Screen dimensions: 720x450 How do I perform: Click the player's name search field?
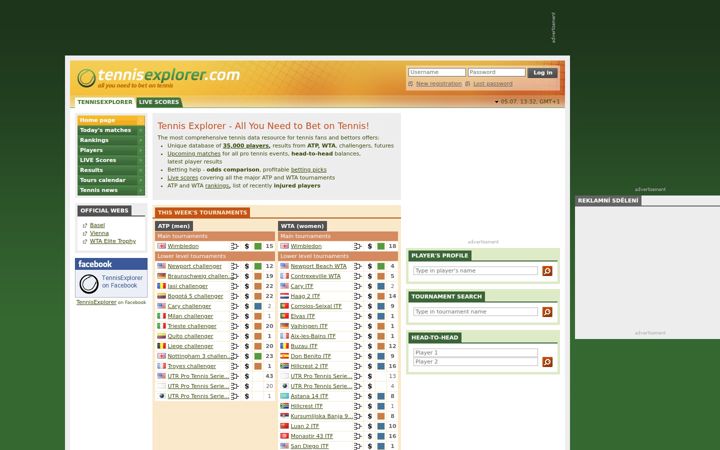[475, 271]
